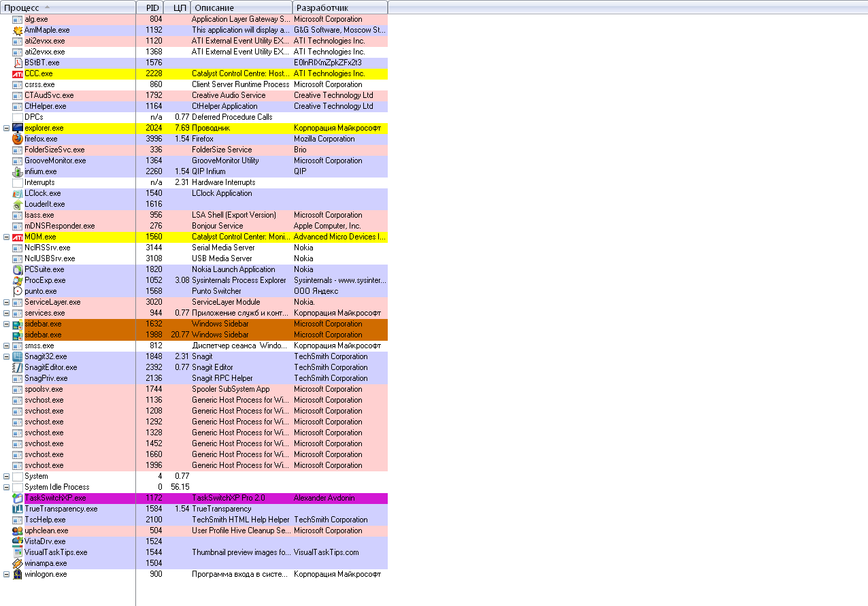The height and width of the screenshot is (606, 868).
Task: Click the 'Bonjour Service' description cell
Action: [217, 226]
